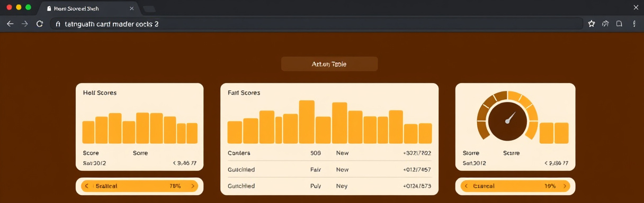Click the browser forward arrow

(x=24, y=24)
